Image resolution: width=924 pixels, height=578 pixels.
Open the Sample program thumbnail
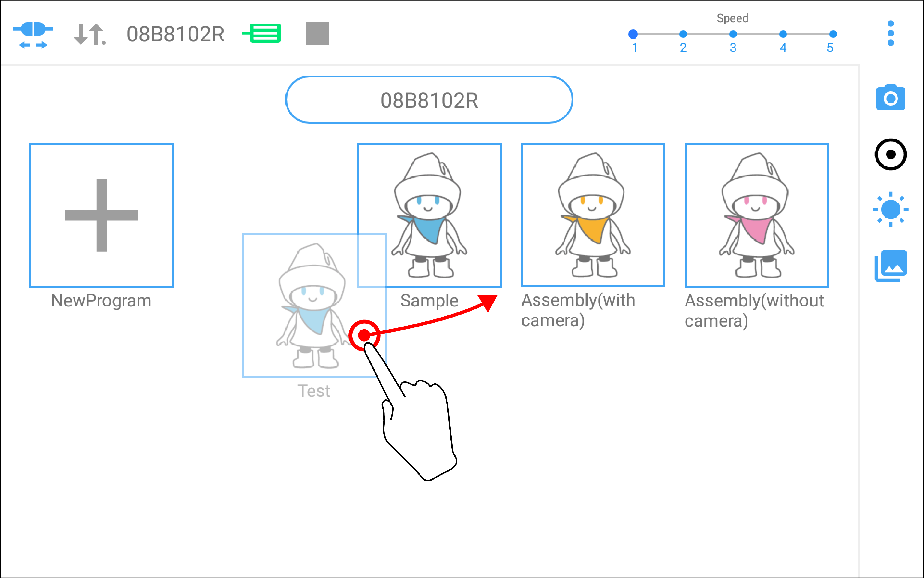click(429, 215)
